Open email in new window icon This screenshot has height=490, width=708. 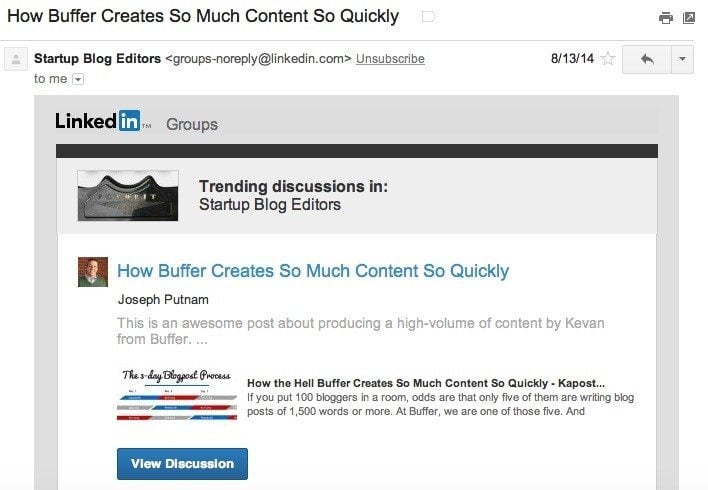(x=689, y=18)
